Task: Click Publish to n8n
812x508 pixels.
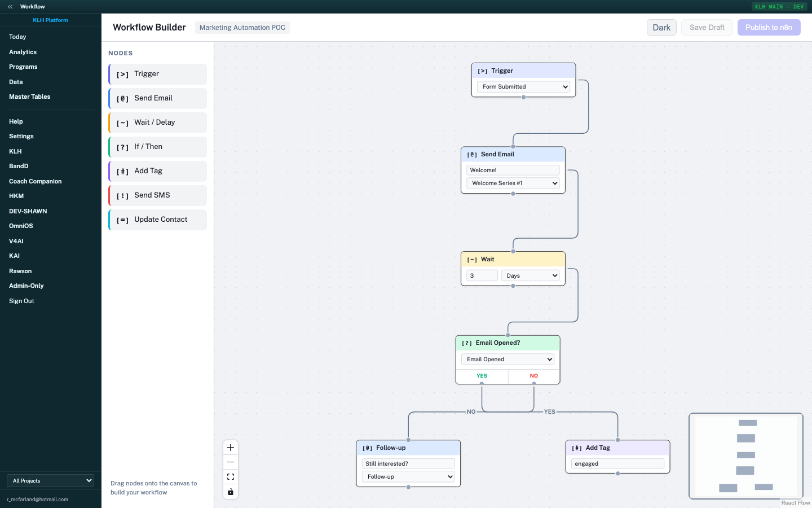Action: point(769,28)
